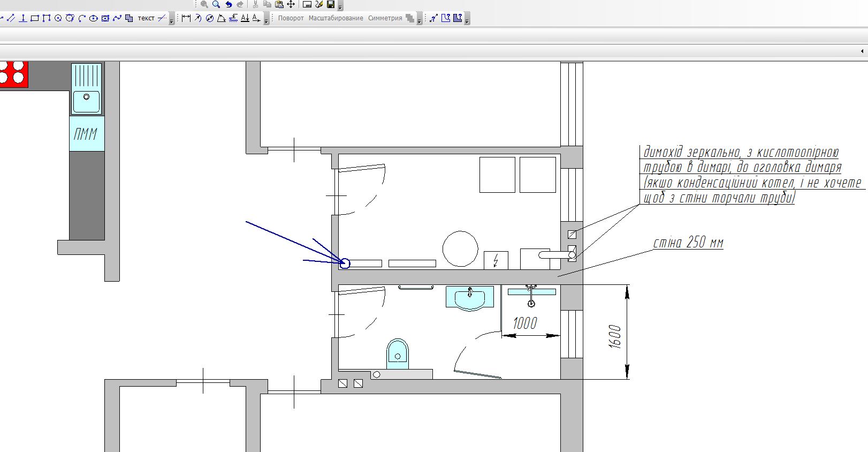Click the 'текст' text tool button
Viewport: 868px width, 452px height.
[146, 18]
